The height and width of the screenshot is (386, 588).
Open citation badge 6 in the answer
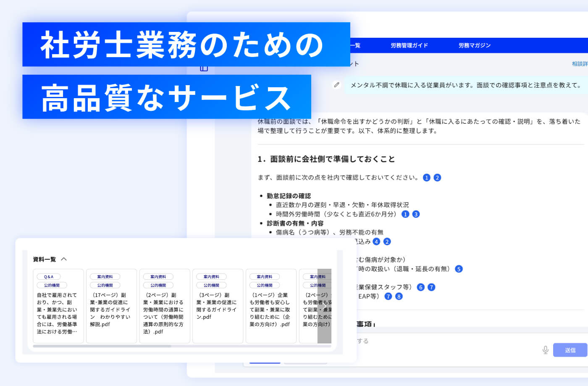[x=420, y=287]
